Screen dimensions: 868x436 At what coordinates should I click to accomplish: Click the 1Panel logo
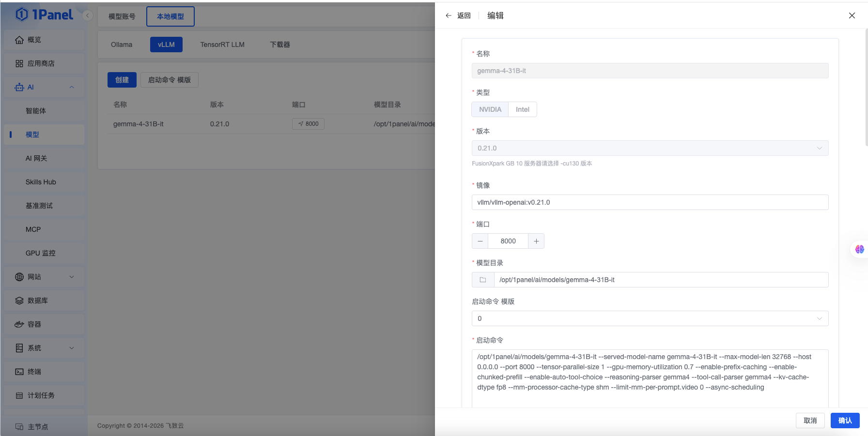[44, 15]
